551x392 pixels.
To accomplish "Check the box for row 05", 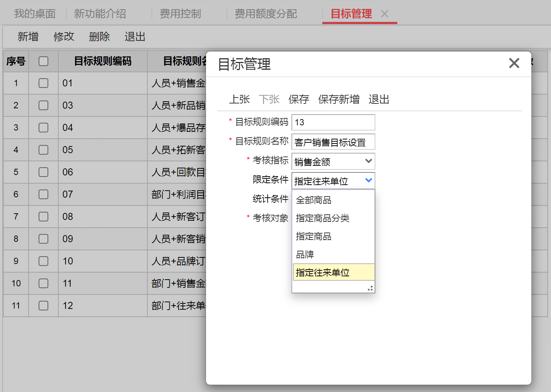I will pos(43,150).
